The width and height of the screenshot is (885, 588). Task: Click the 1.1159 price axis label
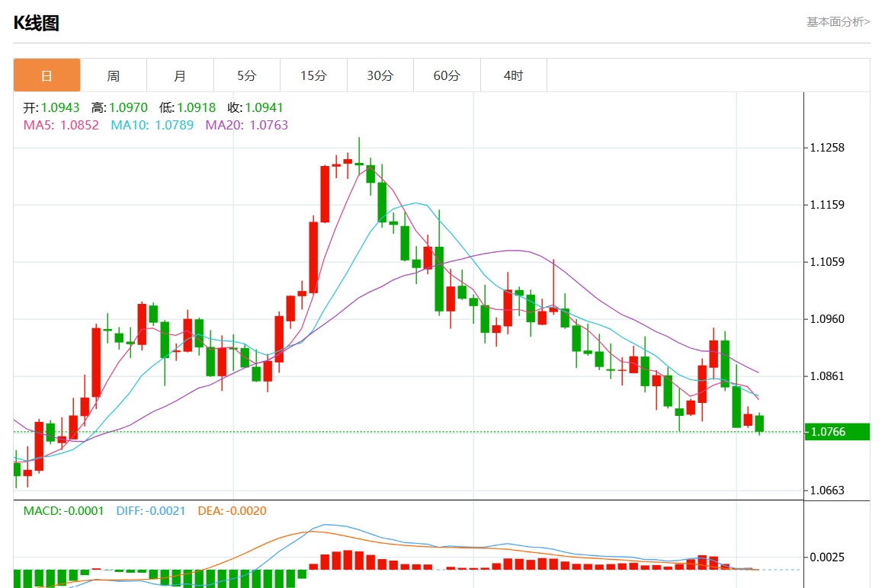pyautogui.click(x=827, y=205)
